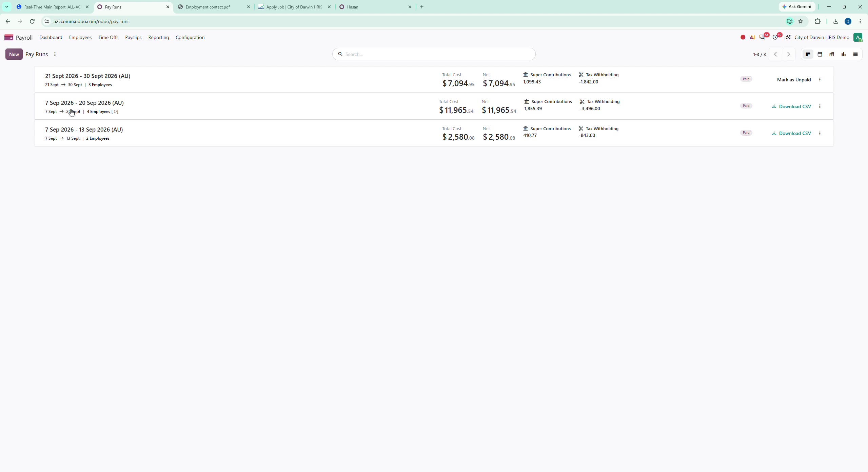The width and height of the screenshot is (868, 472).
Task: Go to previous page of pay runs
Action: (775, 54)
